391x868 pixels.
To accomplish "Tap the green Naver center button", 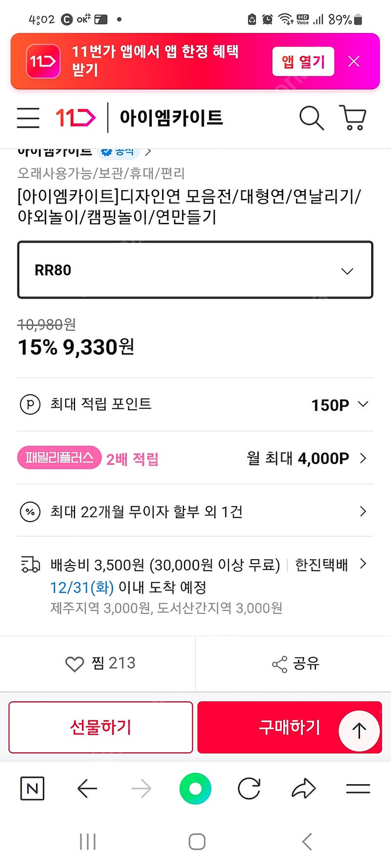I will pyautogui.click(x=195, y=789).
